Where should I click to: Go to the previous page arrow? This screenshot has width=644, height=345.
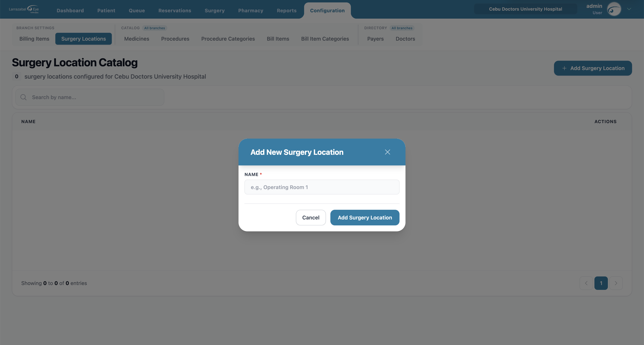[586, 283]
